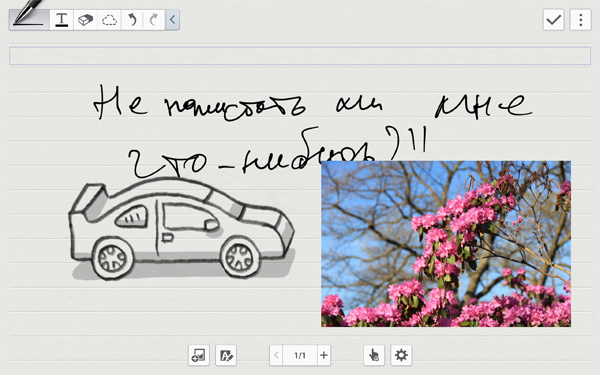Select the pink flowers photo
The height and width of the screenshot is (375, 600).
[x=446, y=244]
